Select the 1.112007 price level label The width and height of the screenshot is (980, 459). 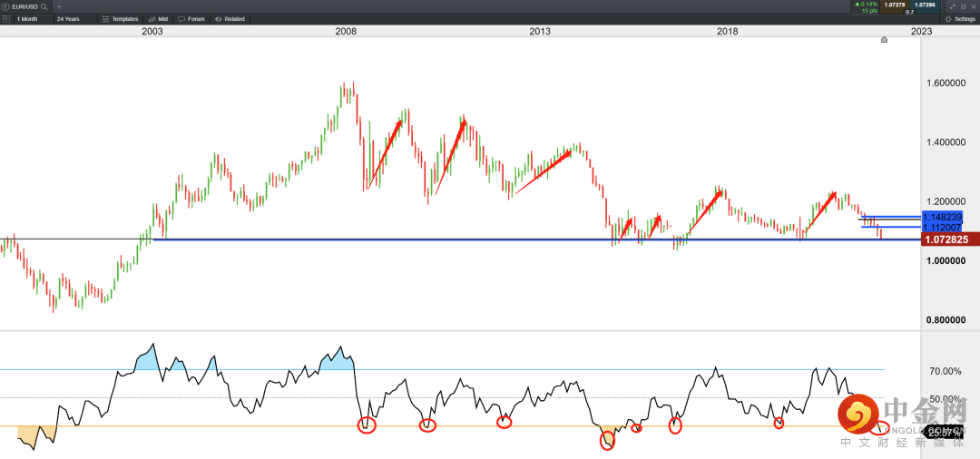[941, 228]
